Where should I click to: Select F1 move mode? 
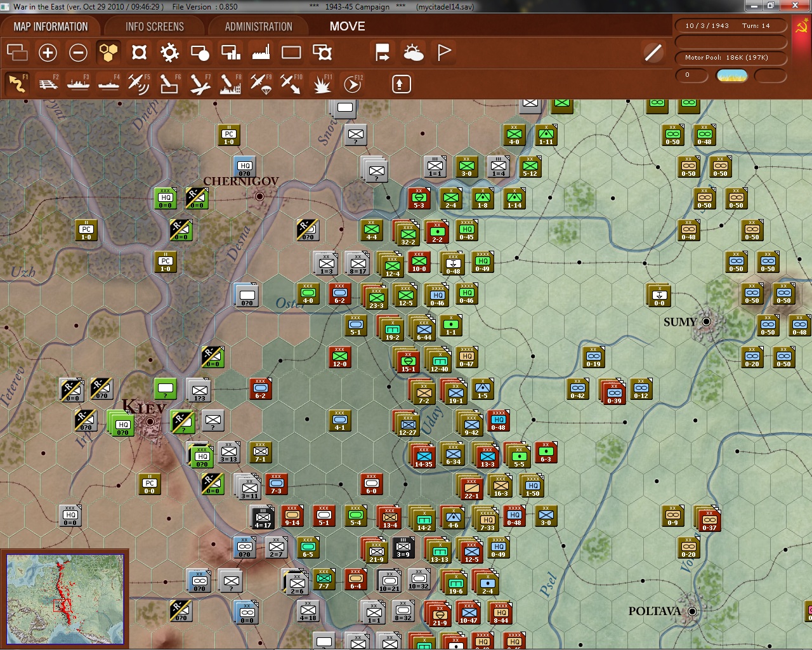[17, 84]
